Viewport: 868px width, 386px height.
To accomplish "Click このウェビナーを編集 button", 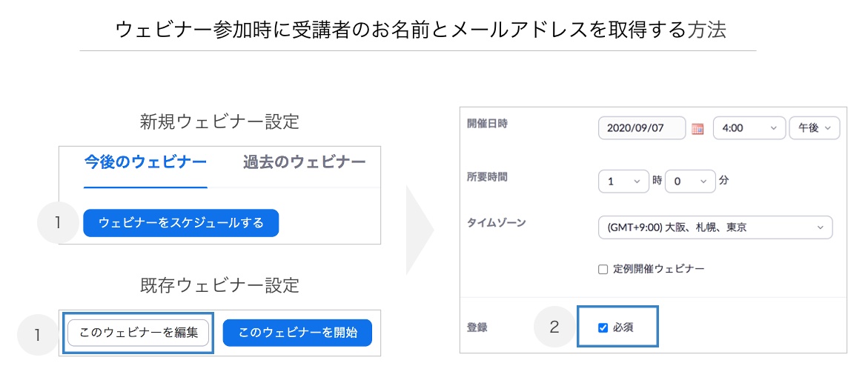I will pyautogui.click(x=139, y=333).
